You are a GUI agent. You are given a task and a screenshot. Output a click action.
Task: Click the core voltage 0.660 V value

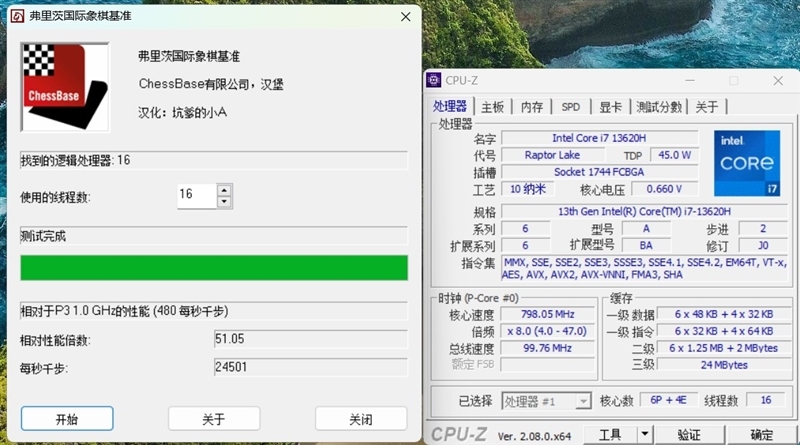coord(664,189)
